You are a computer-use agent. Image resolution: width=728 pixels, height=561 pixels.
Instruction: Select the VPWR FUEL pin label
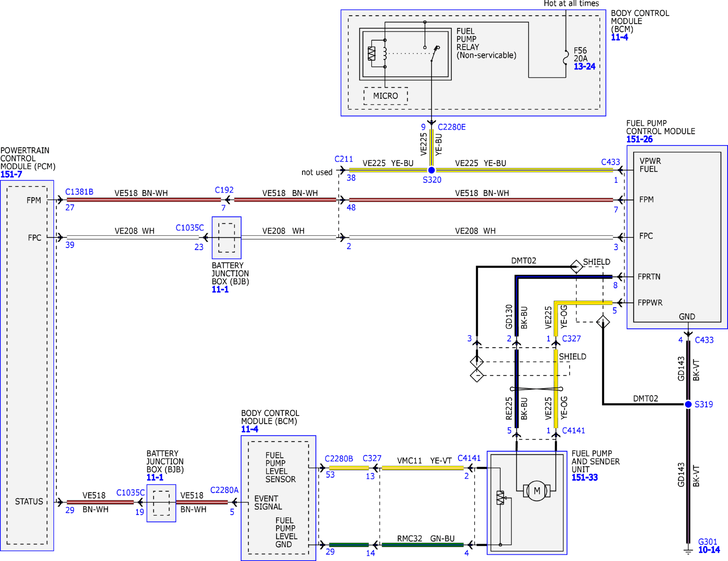click(650, 165)
